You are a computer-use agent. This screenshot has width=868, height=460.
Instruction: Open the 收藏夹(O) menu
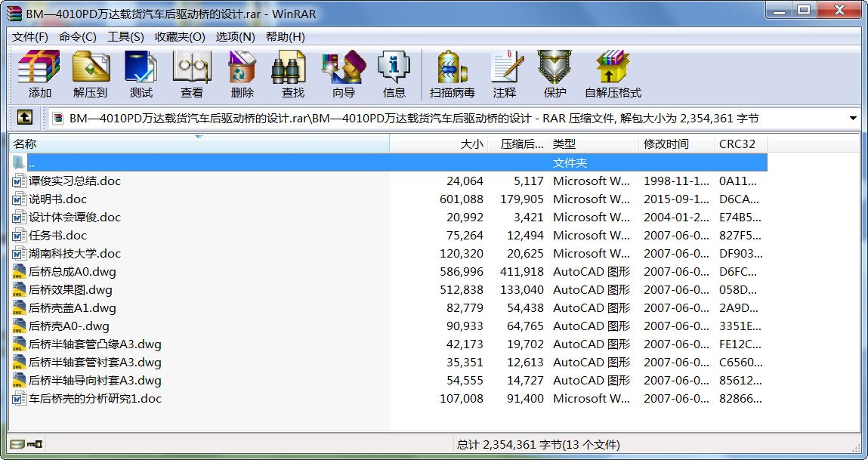click(180, 37)
